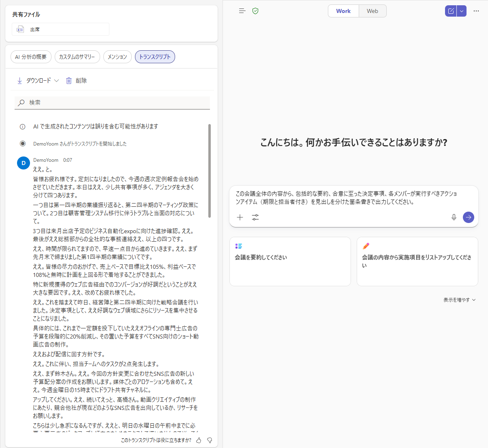Open the AI 分析の概要 tab

point(31,57)
